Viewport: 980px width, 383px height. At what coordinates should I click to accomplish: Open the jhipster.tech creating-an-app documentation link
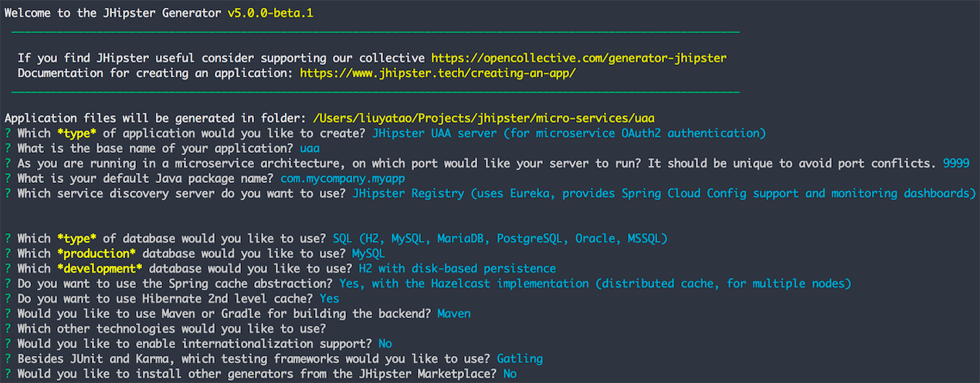click(x=438, y=73)
